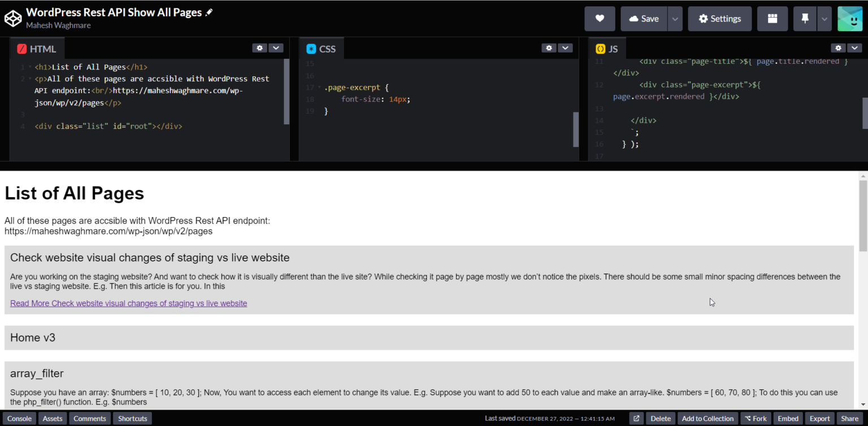Click the pencil icon to edit pen title
868x426 pixels.
[209, 12]
